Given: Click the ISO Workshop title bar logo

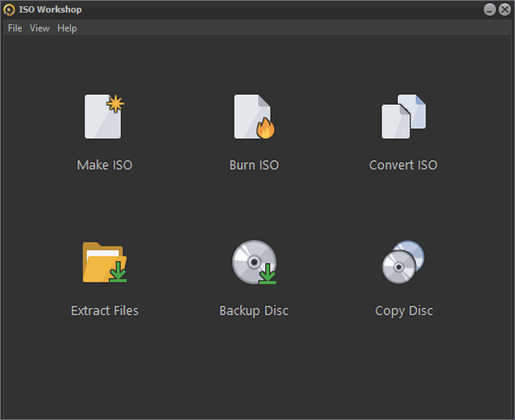Looking at the screenshot, I should 9,9.
